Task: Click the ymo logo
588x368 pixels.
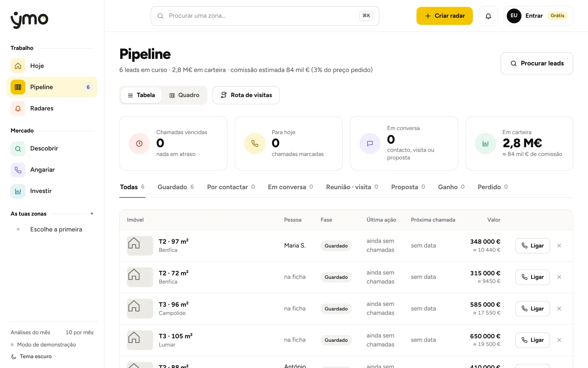Action: coord(29,20)
